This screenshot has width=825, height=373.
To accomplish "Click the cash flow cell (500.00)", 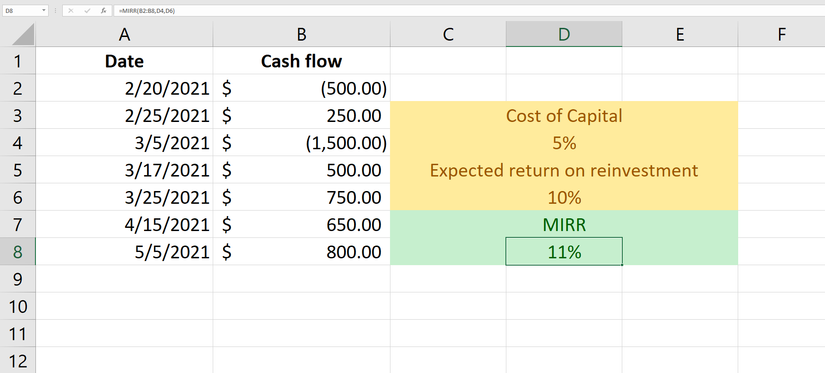I will point(301,88).
